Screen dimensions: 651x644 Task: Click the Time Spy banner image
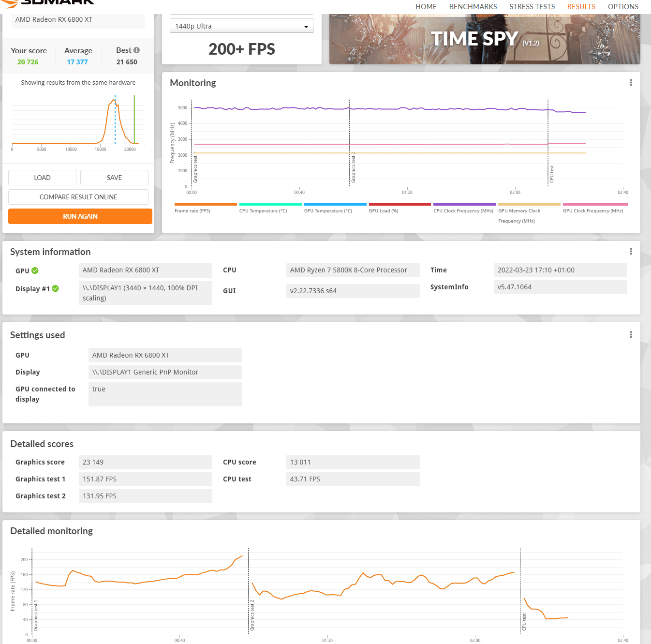point(485,39)
